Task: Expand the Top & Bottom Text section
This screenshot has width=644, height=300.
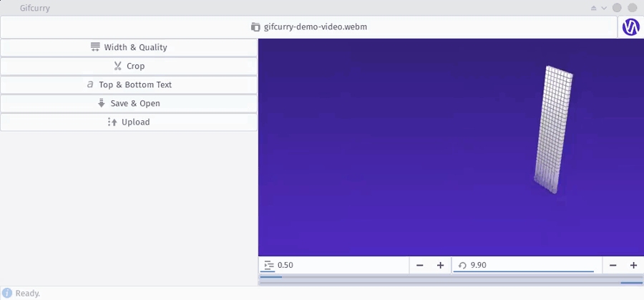Action: point(129,85)
